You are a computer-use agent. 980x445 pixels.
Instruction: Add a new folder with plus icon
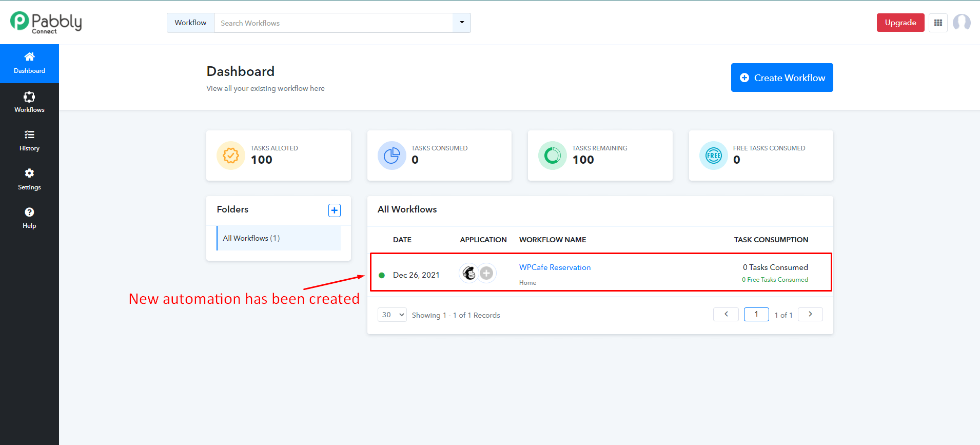[335, 210]
